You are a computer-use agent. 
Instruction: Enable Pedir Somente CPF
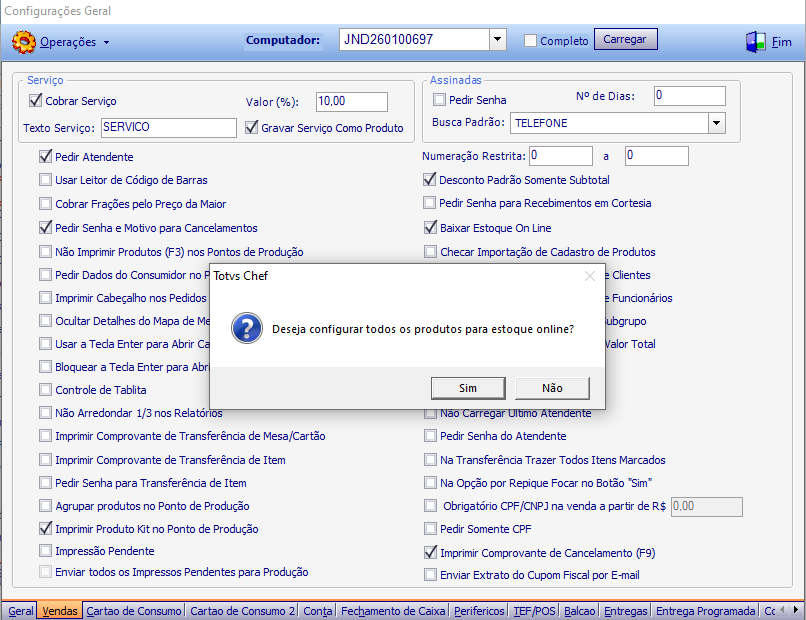tap(430, 528)
